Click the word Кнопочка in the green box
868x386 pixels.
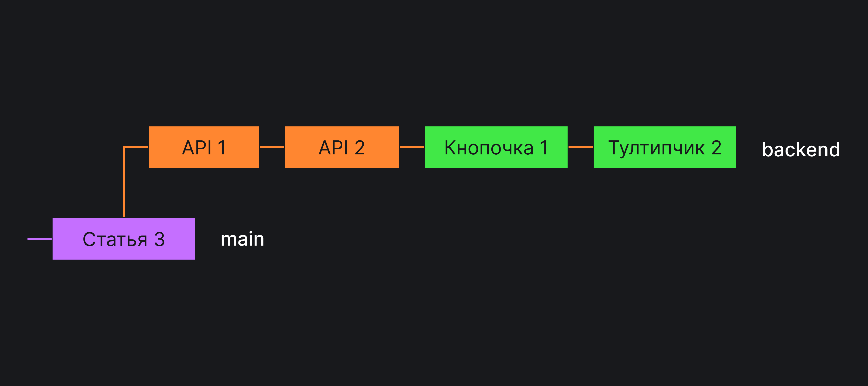pyautogui.click(x=488, y=148)
